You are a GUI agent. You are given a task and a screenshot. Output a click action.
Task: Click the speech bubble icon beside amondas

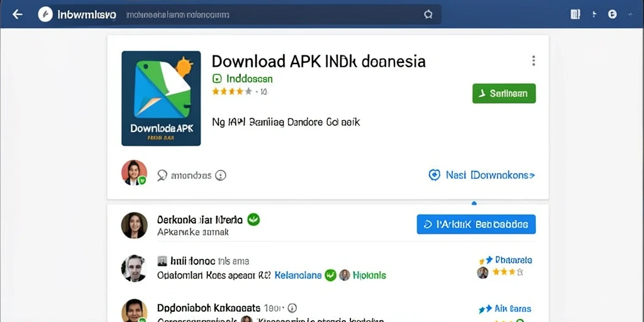coord(163,175)
